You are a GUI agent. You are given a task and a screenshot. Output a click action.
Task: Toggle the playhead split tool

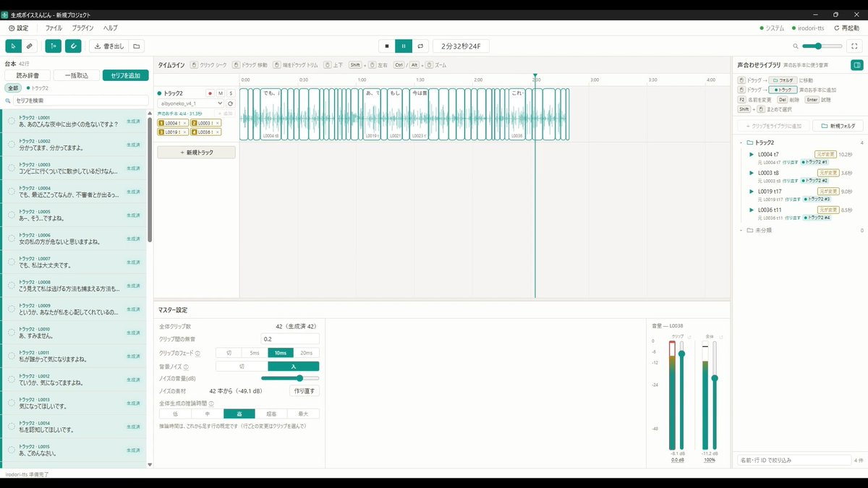[x=53, y=46]
